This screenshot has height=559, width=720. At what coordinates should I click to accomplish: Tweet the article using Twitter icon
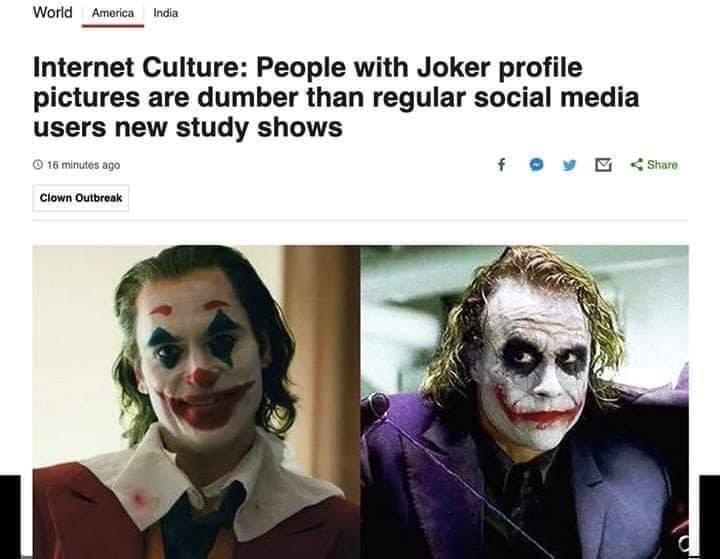[x=569, y=165]
